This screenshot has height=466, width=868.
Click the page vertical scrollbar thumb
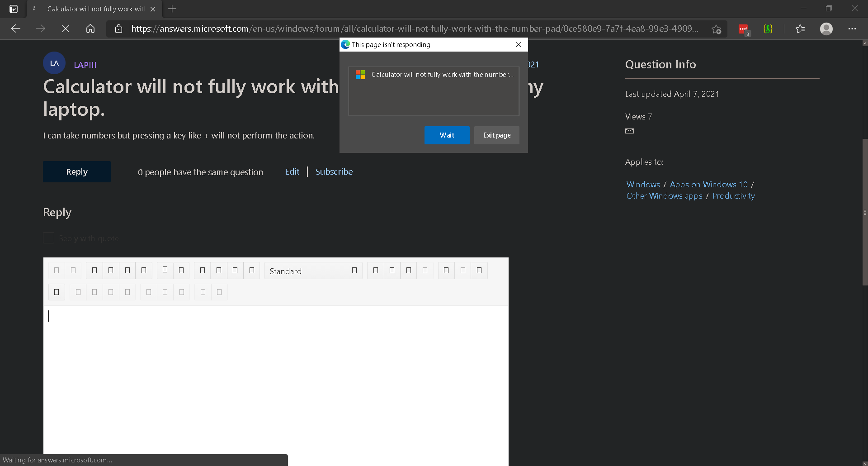pyautogui.click(x=865, y=212)
